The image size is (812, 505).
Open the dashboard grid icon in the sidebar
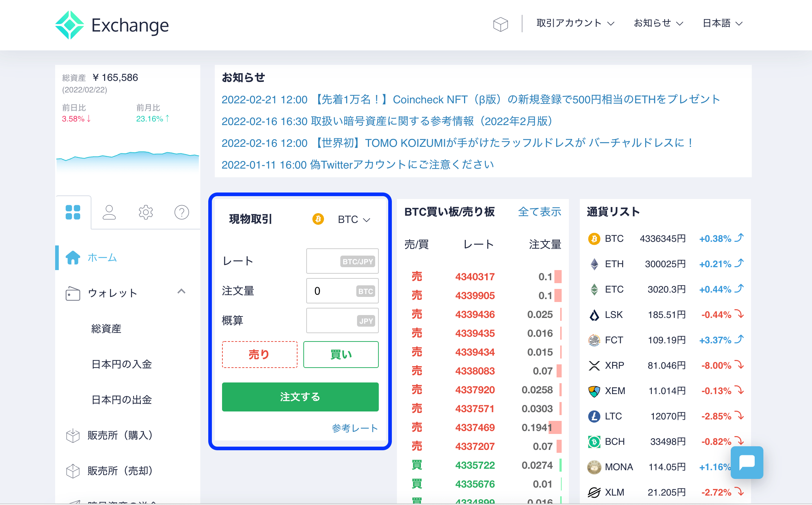(74, 212)
